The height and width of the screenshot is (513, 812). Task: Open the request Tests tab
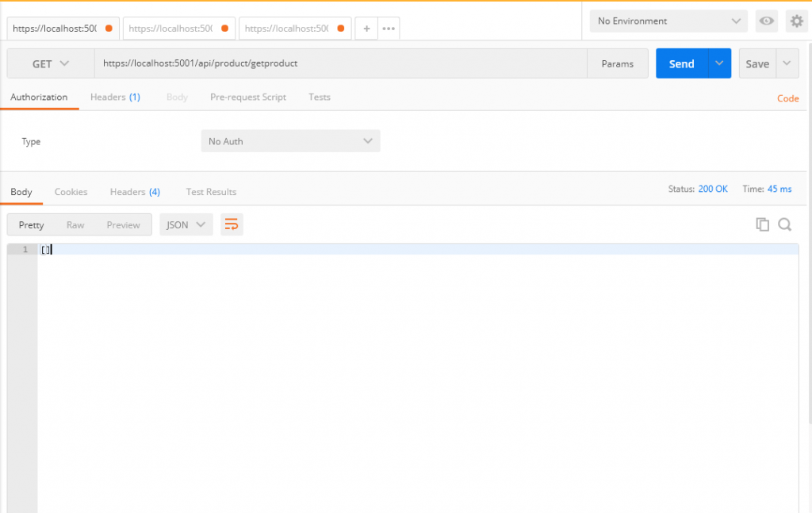pyautogui.click(x=319, y=98)
